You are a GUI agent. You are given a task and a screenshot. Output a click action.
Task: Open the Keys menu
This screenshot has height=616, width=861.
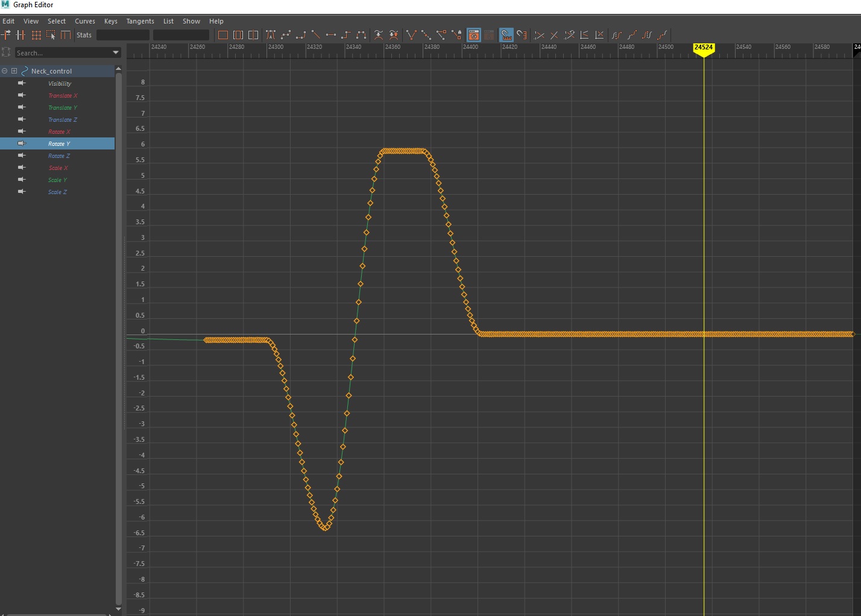111,21
